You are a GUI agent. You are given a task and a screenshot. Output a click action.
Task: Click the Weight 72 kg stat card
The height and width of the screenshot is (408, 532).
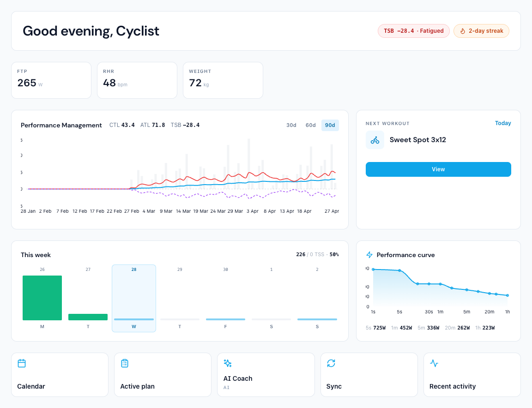223,80
